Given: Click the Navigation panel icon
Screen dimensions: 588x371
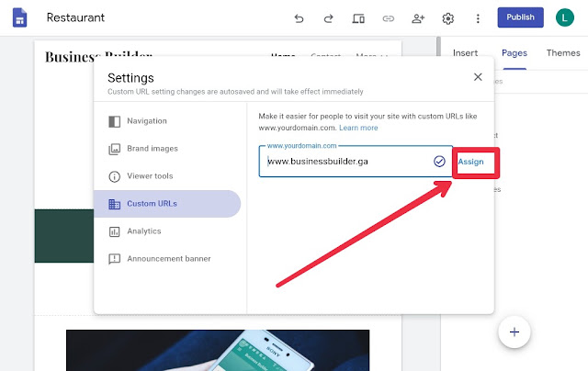Looking at the screenshot, I should click(114, 121).
